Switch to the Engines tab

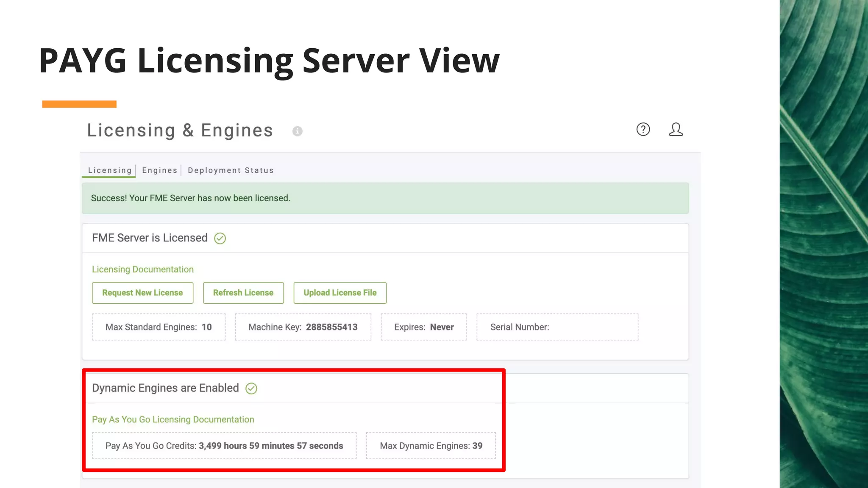point(159,170)
